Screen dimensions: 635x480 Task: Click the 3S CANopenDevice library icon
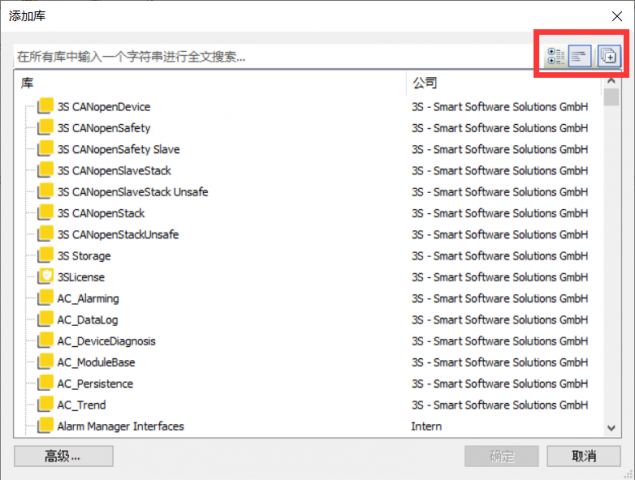(x=45, y=106)
